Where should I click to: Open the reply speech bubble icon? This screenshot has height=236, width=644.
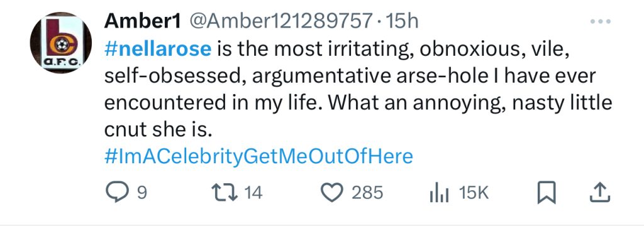click(x=117, y=193)
